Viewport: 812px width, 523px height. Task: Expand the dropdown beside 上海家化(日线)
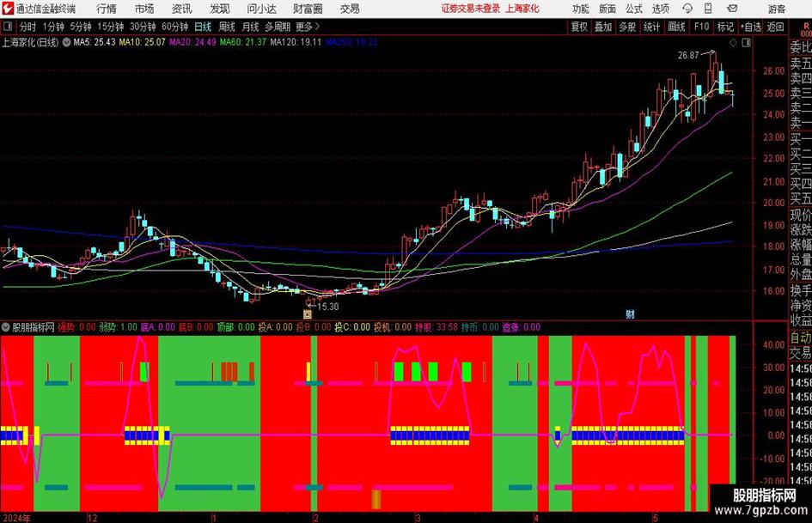point(66,42)
